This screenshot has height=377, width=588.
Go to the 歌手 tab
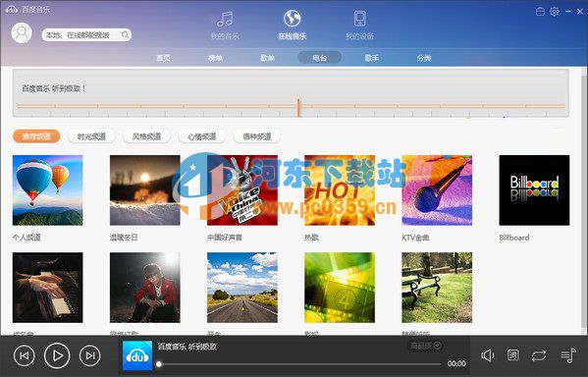click(x=372, y=58)
